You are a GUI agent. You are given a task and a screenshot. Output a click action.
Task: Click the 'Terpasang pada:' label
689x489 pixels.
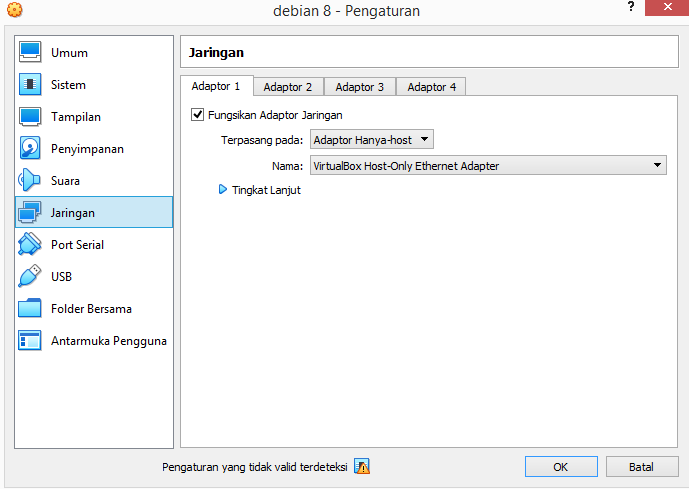tap(262, 140)
